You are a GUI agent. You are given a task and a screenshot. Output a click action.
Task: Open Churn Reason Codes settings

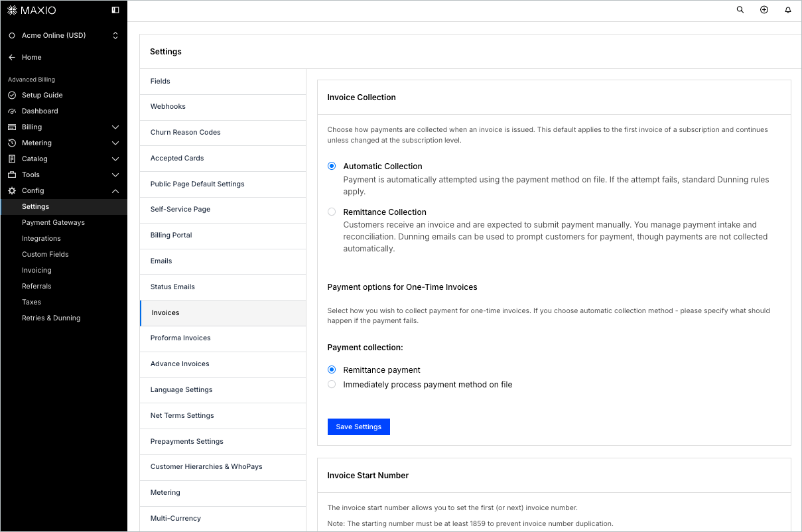(x=223, y=133)
